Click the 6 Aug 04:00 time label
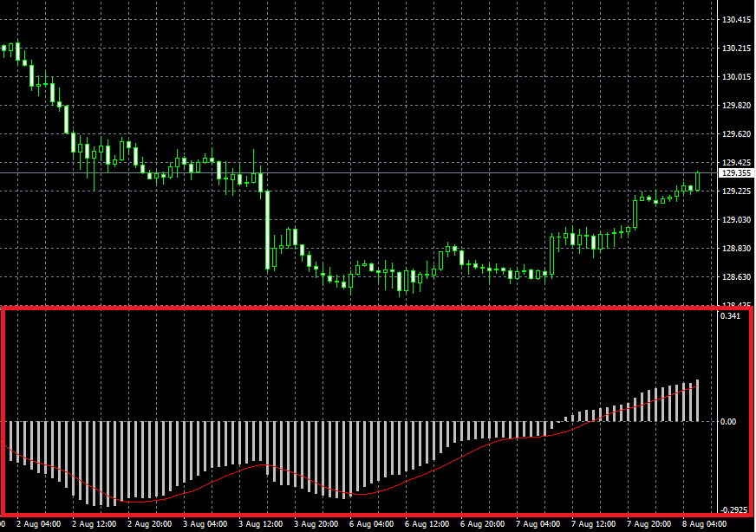This screenshot has height=532, width=756. [371, 524]
